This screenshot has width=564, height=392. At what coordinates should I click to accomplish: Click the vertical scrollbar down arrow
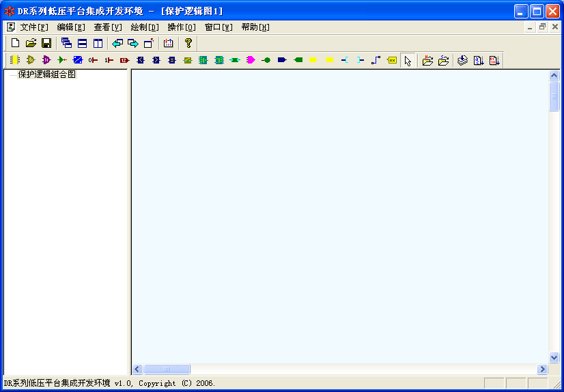coord(554,357)
